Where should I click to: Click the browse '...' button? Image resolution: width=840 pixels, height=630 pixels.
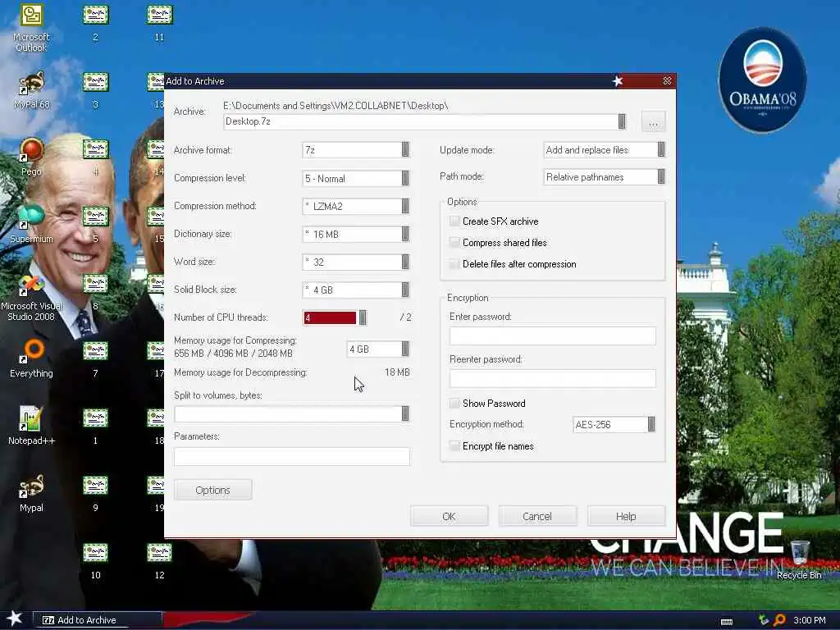pos(654,121)
